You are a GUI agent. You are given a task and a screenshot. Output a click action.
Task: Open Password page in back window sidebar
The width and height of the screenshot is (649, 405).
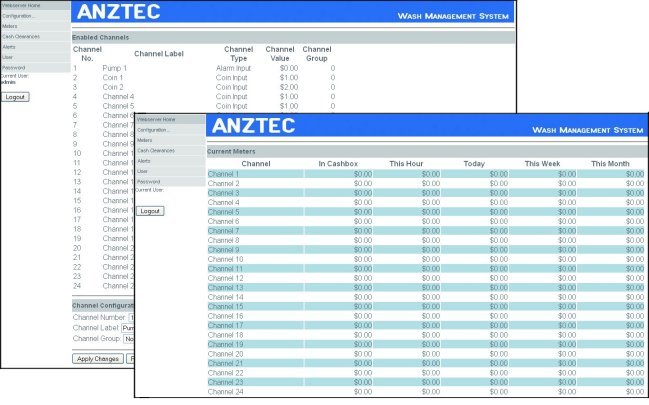(35, 68)
